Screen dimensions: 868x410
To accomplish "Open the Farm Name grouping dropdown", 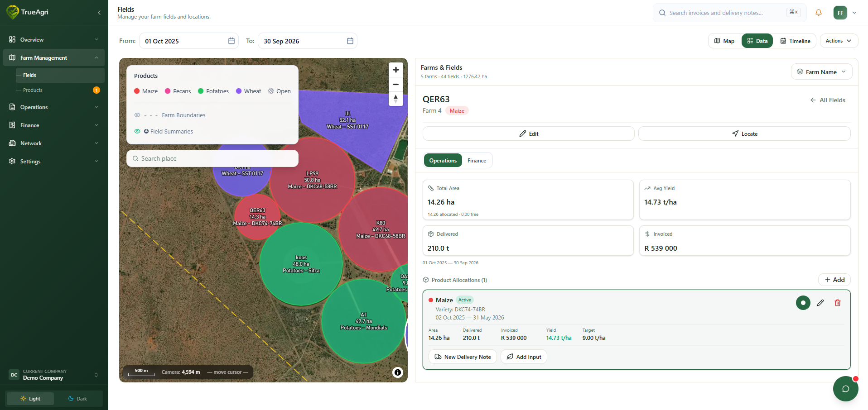I will [821, 72].
